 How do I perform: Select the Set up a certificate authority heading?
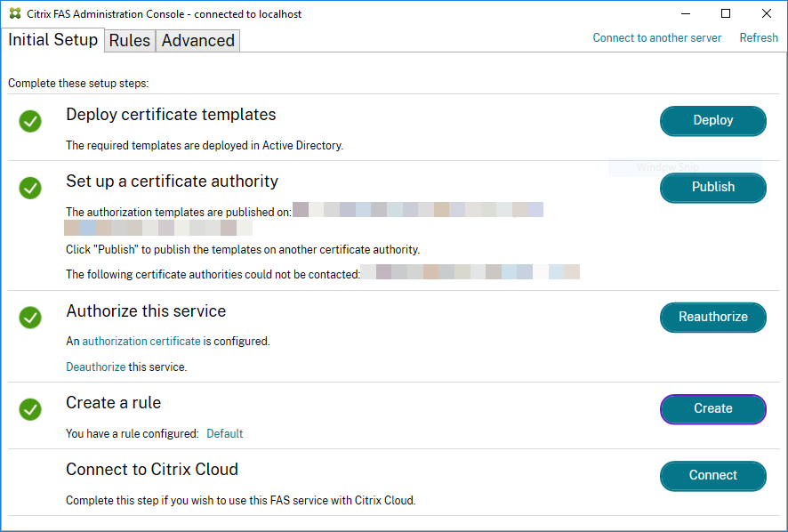click(x=172, y=181)
